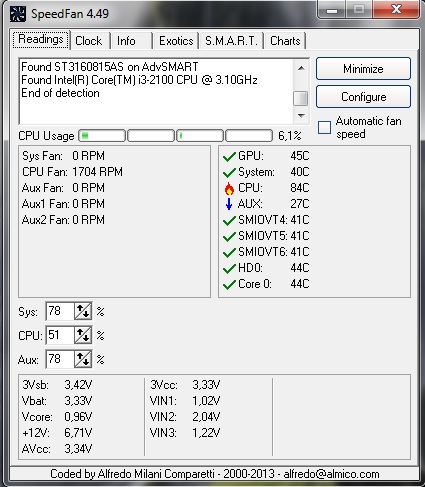
Task: Click the check icon beside SMIOVT5
Action: coord(229,236)
